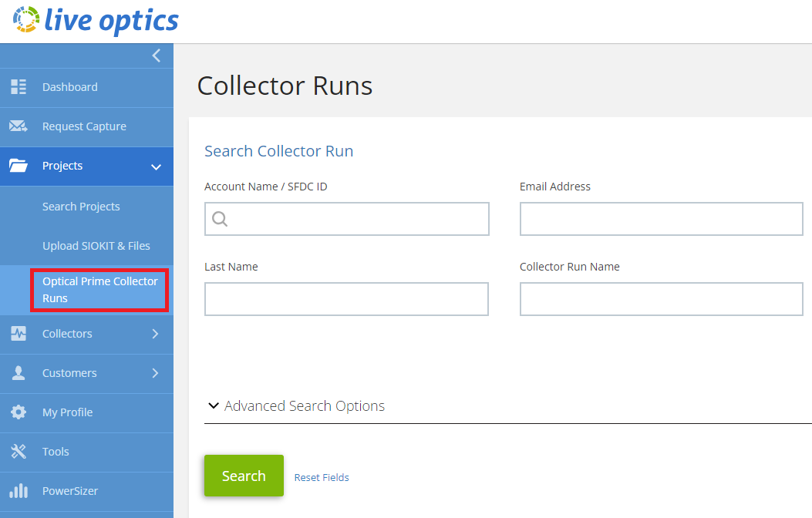Collapse the Projects menu chevron
Image resolution: width=812 pixels, height=518 pixels.
(156, 166)
